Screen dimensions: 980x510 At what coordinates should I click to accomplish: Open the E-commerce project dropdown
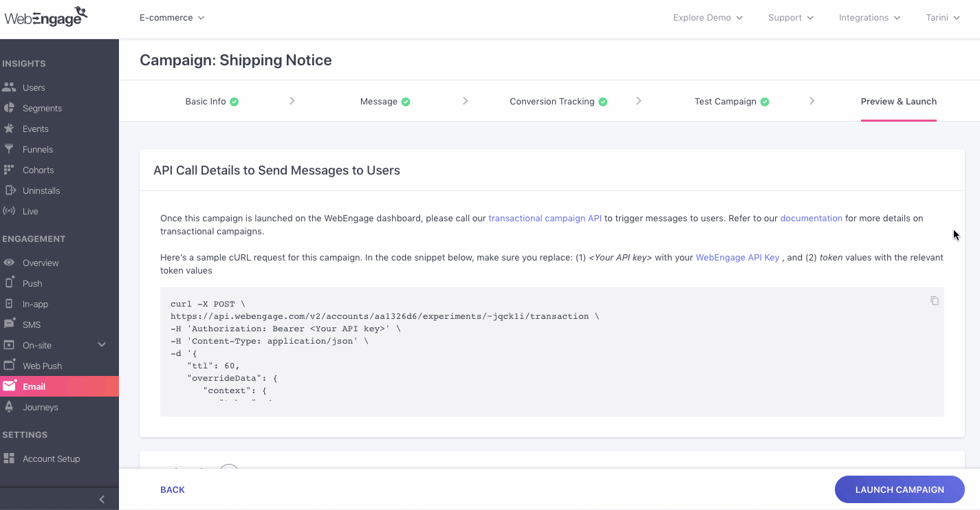coord(172,17)
